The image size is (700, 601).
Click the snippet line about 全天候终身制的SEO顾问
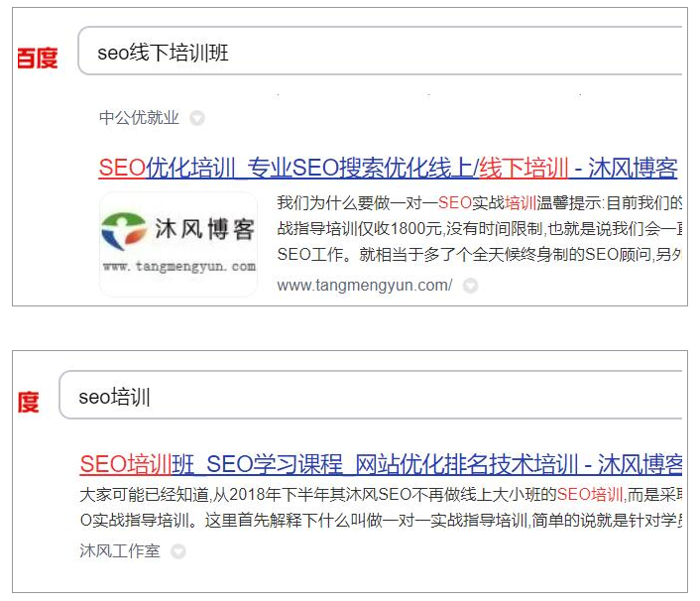click(480, 255)
